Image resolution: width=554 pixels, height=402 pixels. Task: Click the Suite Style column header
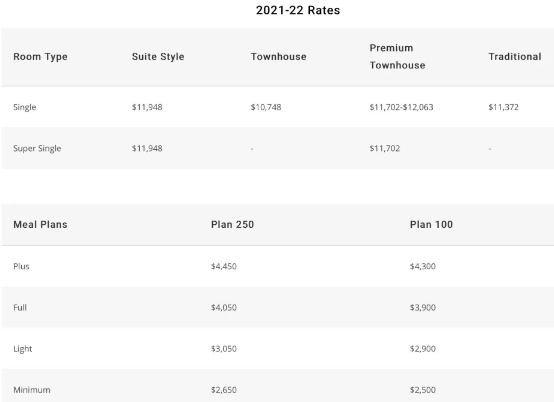coord(158,57)
